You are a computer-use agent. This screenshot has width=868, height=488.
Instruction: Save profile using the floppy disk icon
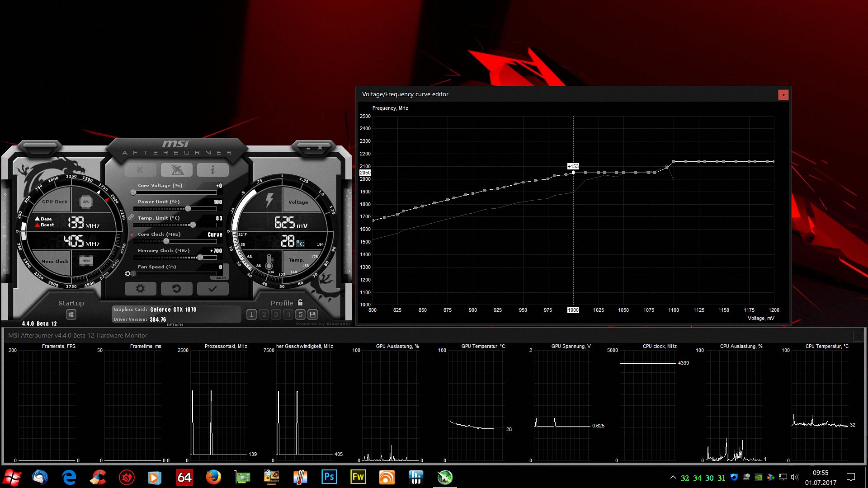pyautogui.click(x=312, y=314)
